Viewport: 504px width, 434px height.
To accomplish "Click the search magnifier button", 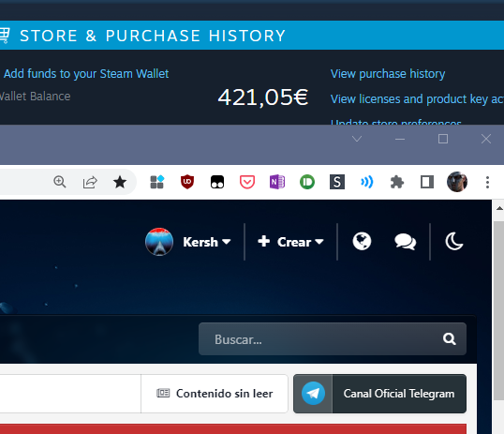I will [450, 338].
